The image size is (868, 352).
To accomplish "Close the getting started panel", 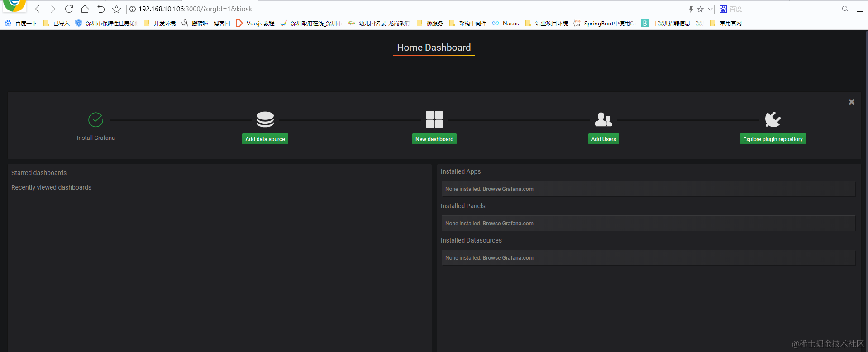I will [852, 102].
